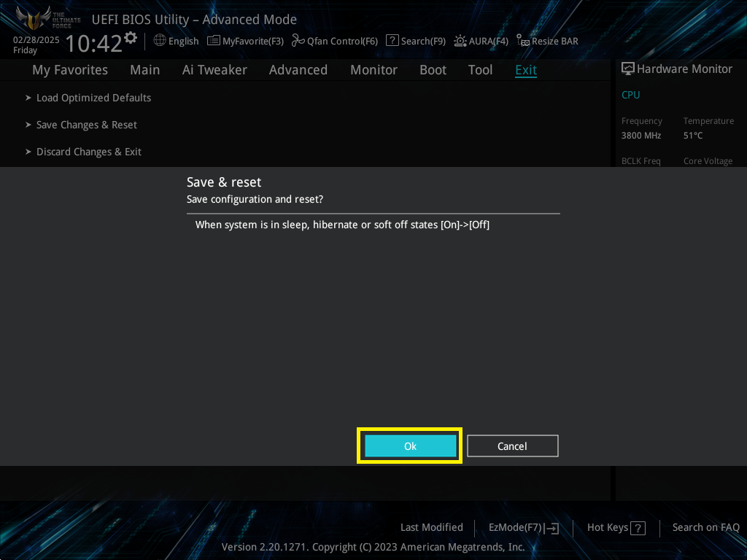Click the Hardware Monitor title
Image resolution: width=747 pixels, height=560 pixels.
pyautogui.click(x=684, y=69)
